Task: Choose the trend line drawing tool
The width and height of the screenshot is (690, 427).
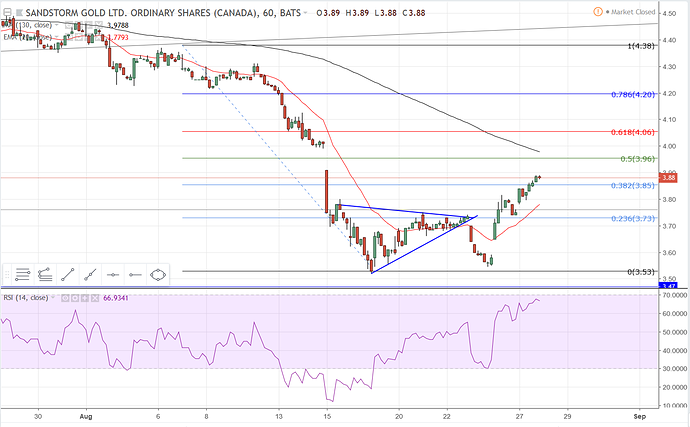Action: point(68,272)
